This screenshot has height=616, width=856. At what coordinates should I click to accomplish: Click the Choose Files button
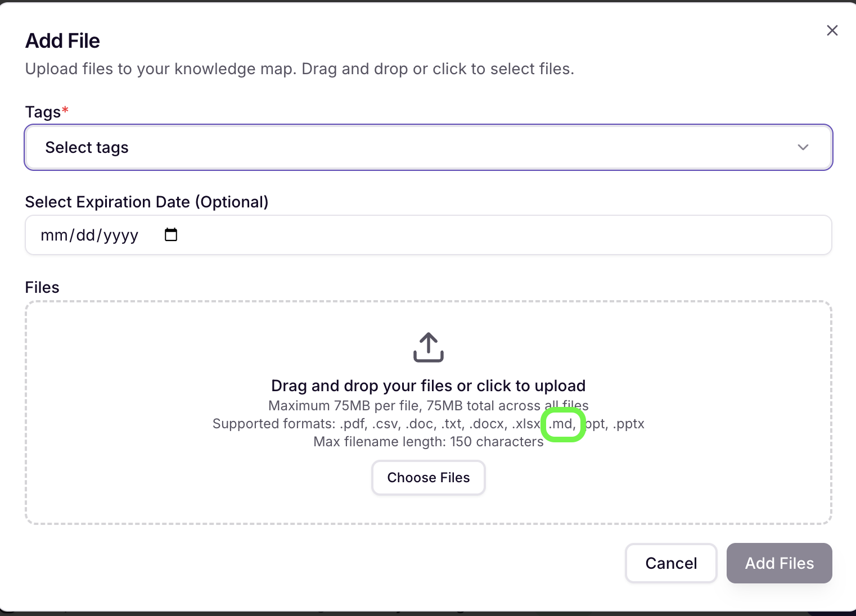tap(429, 478)
